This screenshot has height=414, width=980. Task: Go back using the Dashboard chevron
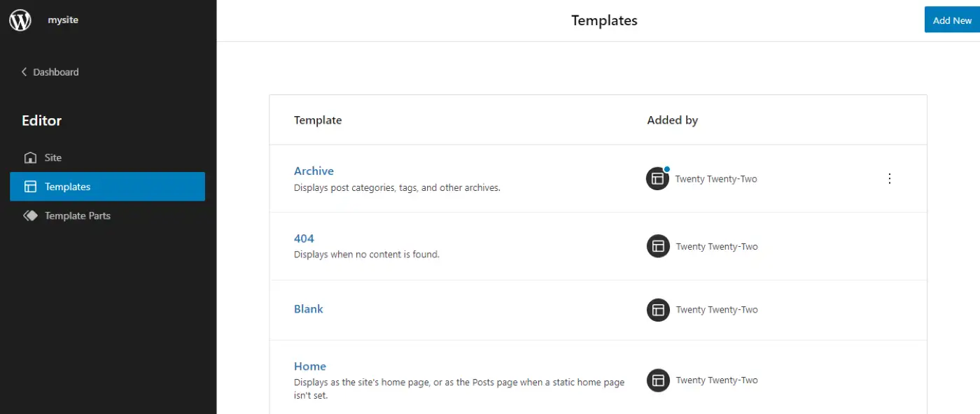pos(24,72)
